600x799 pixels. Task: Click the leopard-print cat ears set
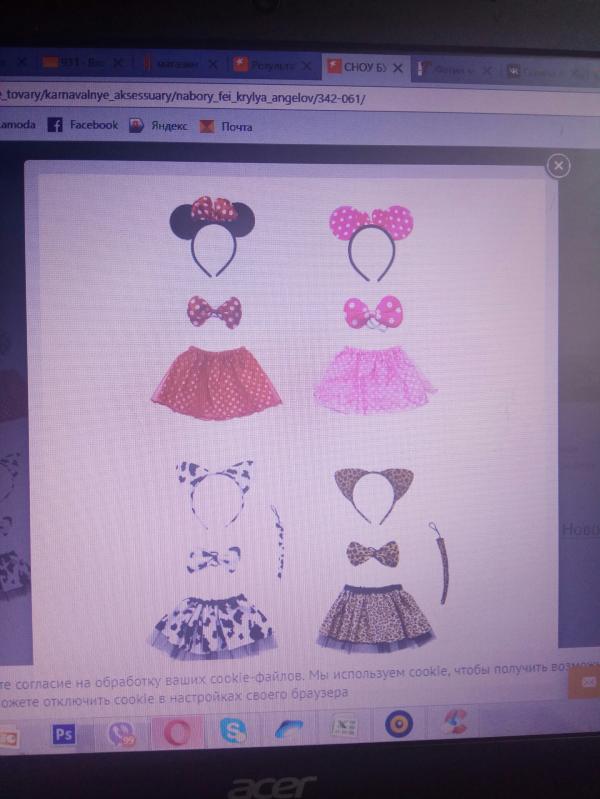coord(382,559)
